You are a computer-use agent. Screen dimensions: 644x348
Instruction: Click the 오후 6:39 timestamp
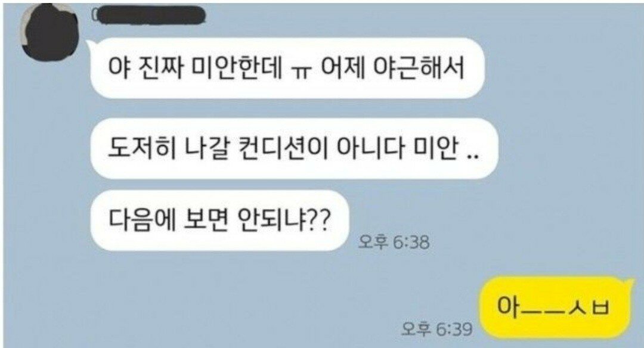[x=437, y=329]
